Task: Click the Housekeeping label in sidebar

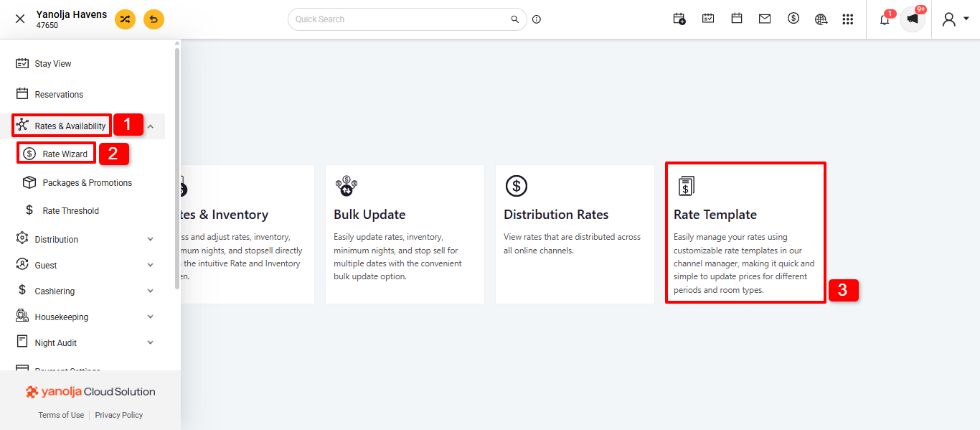Action: tap(62, 317)
